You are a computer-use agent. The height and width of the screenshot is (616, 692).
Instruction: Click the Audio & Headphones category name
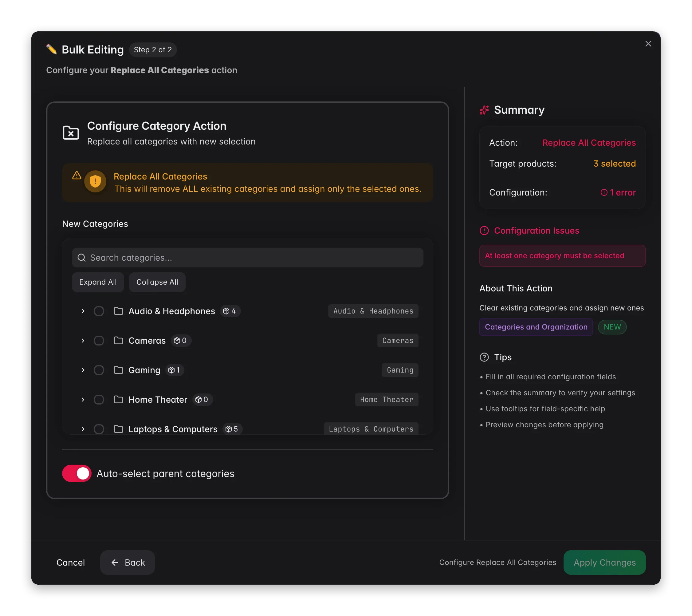click(x=172, y=311)
